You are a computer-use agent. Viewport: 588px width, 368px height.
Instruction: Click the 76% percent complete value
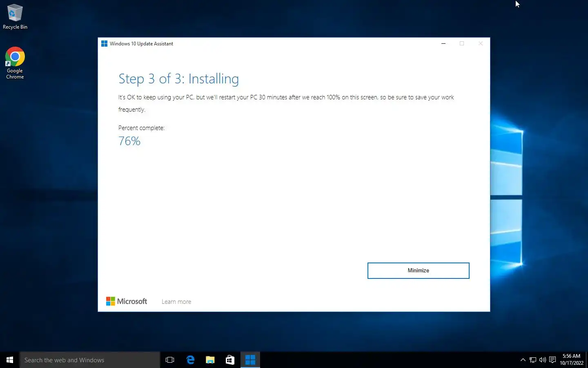tap(129, 141)
